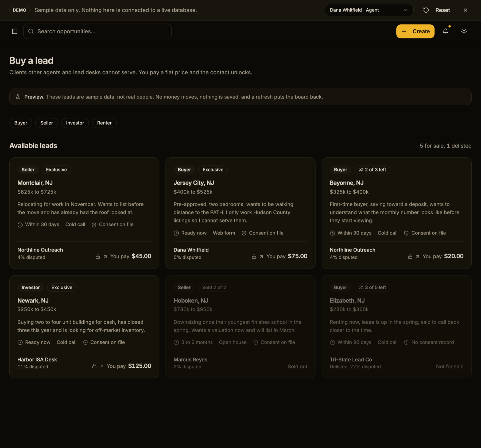Click the flask icon in Preview notice
Screen dimensions: 481x448
18,96
